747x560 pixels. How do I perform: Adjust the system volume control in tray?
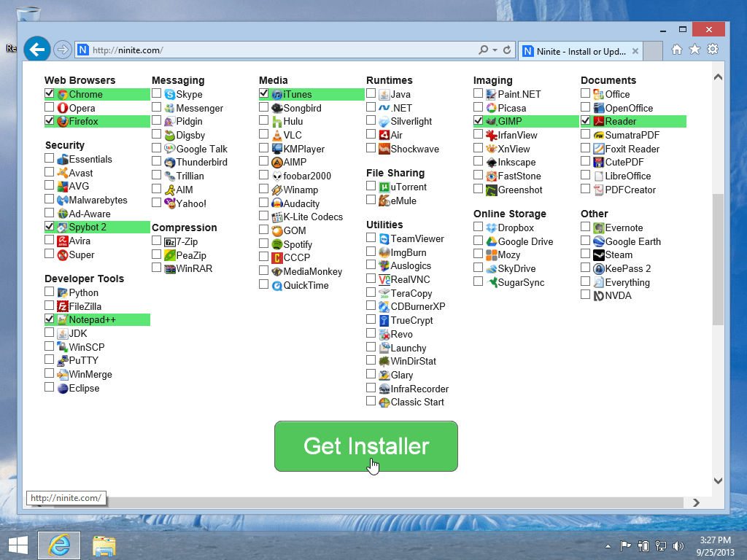click(678, 545)
